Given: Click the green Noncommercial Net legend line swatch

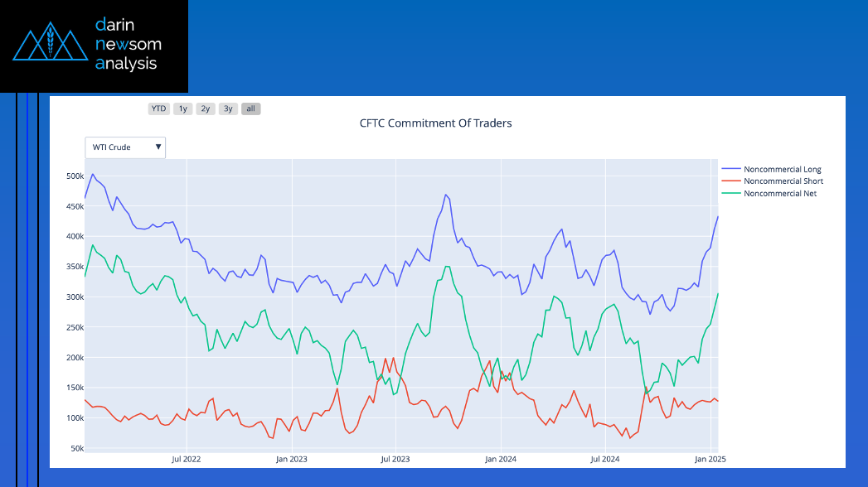Looking at the screenshot, I should pos(731,193).
